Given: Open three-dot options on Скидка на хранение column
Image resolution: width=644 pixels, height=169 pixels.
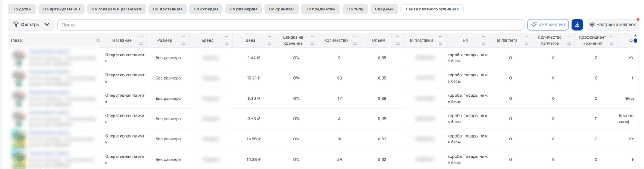Looking at the screenshot, I should click(312, 36).
